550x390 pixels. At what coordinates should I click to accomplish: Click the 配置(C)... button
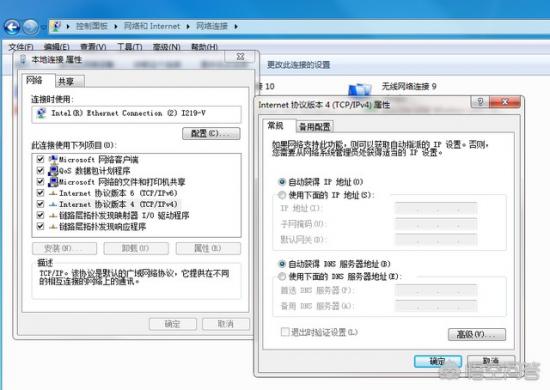(x=211, y=134)
